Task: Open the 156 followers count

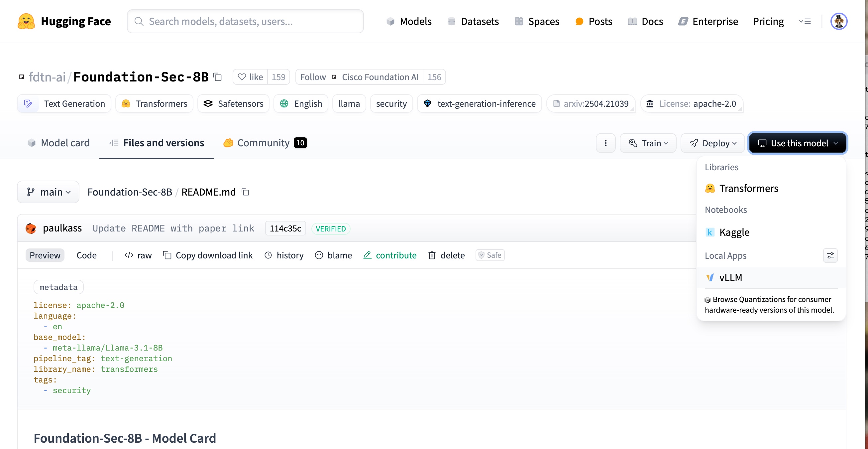Action: point(434,77)
